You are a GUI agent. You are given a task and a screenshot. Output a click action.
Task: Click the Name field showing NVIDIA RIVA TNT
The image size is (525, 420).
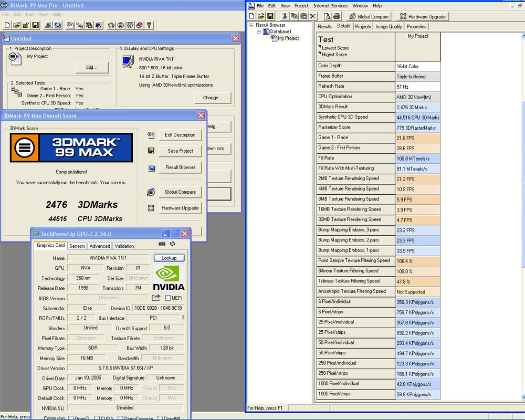[108, 258]
